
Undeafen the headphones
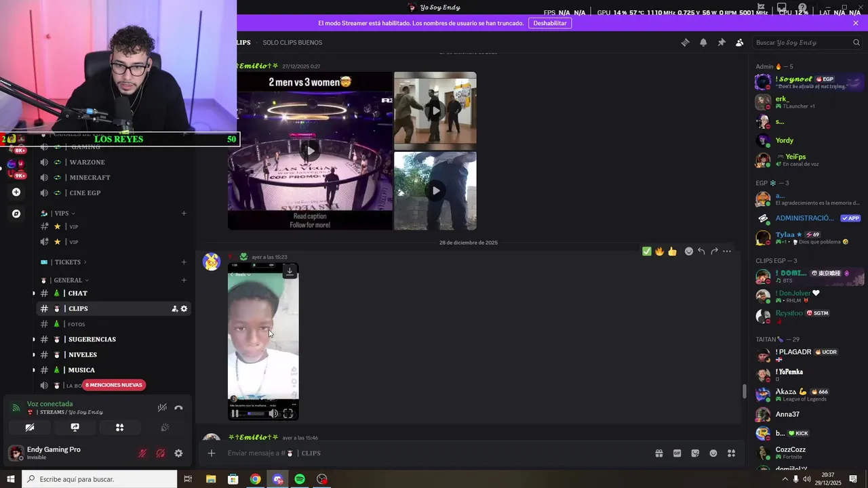(161, 453)
